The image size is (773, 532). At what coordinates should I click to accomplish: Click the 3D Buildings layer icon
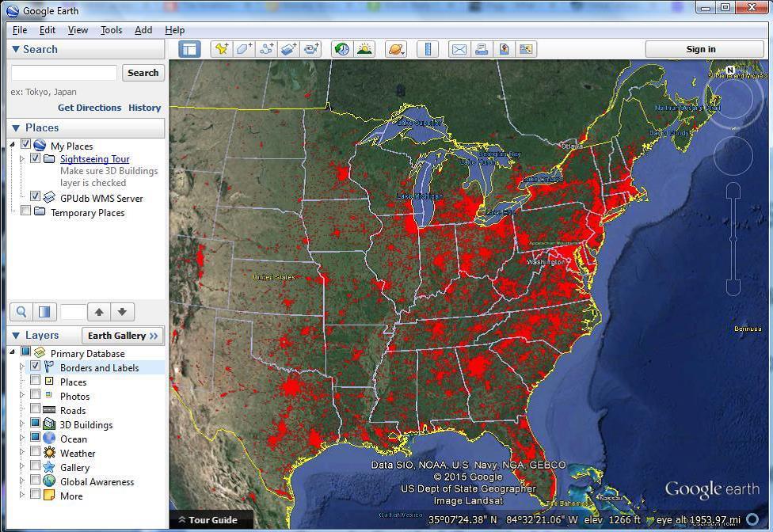49,424
